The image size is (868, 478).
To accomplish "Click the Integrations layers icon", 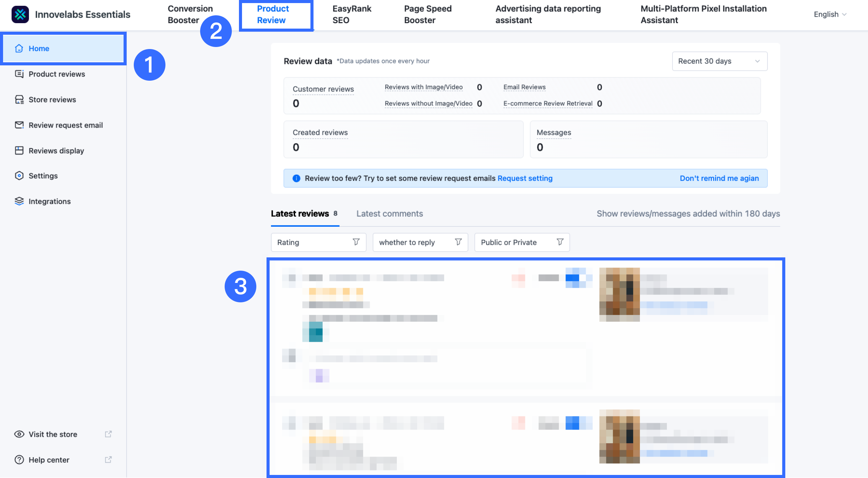I will (19, 201).
